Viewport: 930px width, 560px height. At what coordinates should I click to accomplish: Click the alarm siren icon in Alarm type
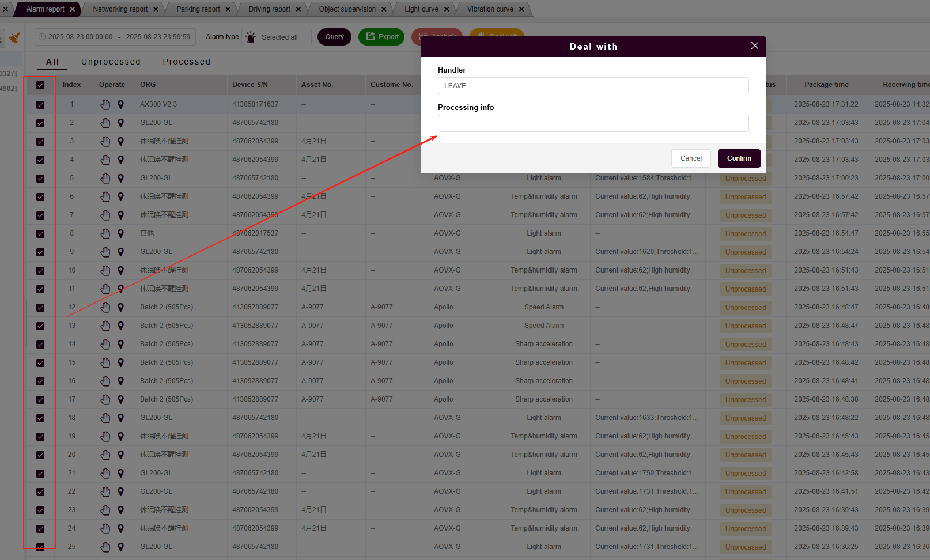tap(251, 37)
